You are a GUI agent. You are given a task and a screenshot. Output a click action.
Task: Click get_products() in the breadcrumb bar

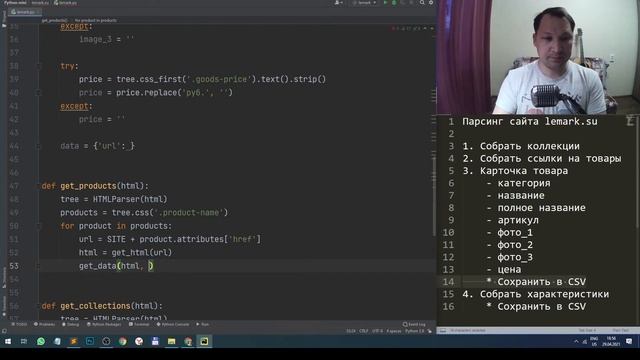(x=54, y=20)
